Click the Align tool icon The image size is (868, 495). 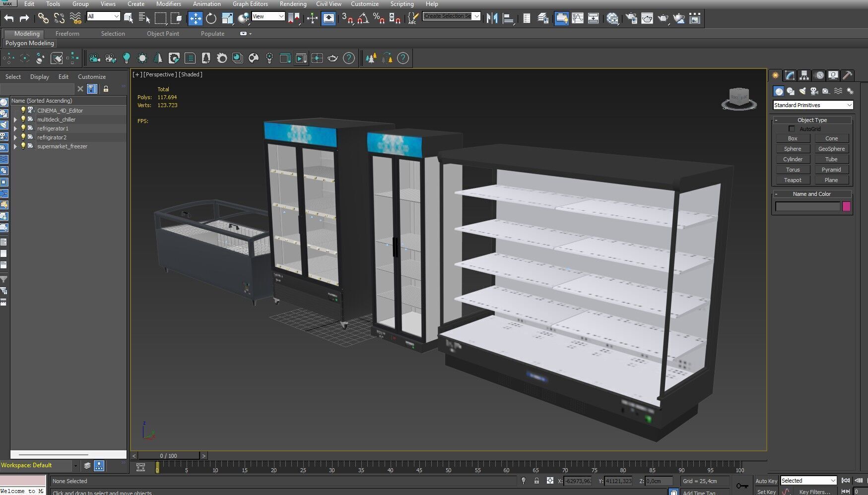tap(508, 18)
